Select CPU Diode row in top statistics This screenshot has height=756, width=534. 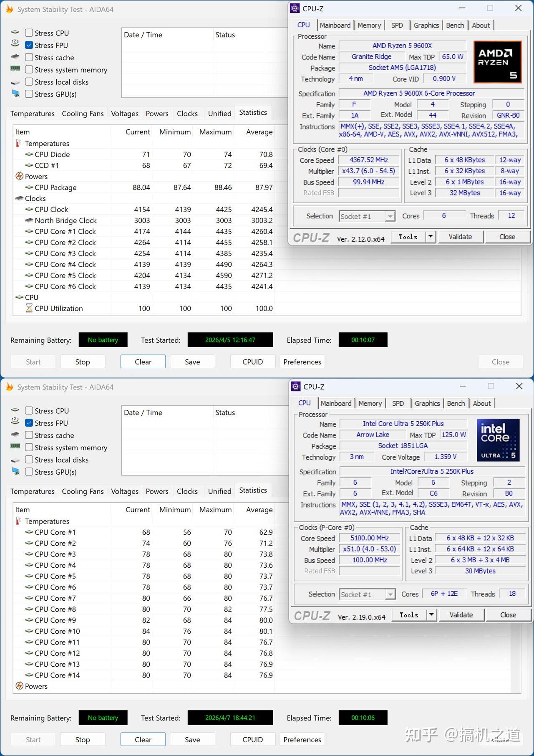pyautogui.click(x=144, y=154)
